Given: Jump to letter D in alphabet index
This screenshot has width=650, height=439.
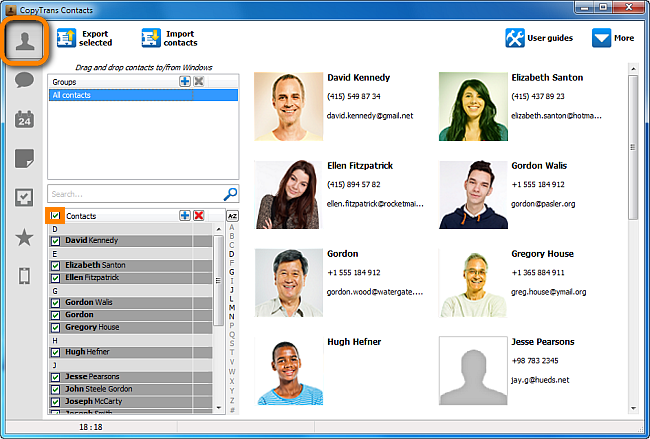Looking at the screenshot, I should click(232, 254).
